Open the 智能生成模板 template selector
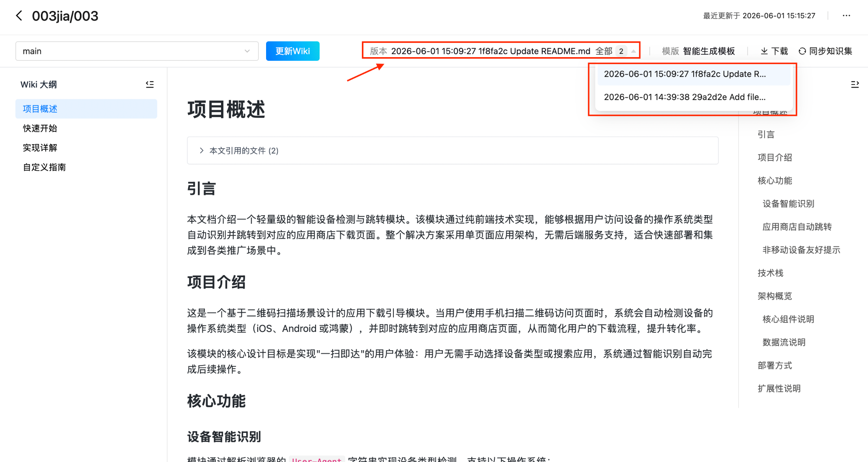 [709, 51]
